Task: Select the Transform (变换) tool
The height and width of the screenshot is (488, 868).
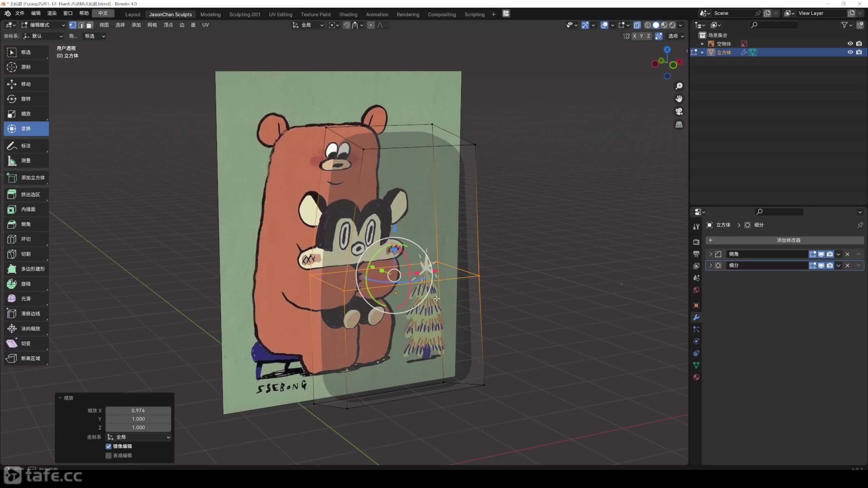Action: 26,129
